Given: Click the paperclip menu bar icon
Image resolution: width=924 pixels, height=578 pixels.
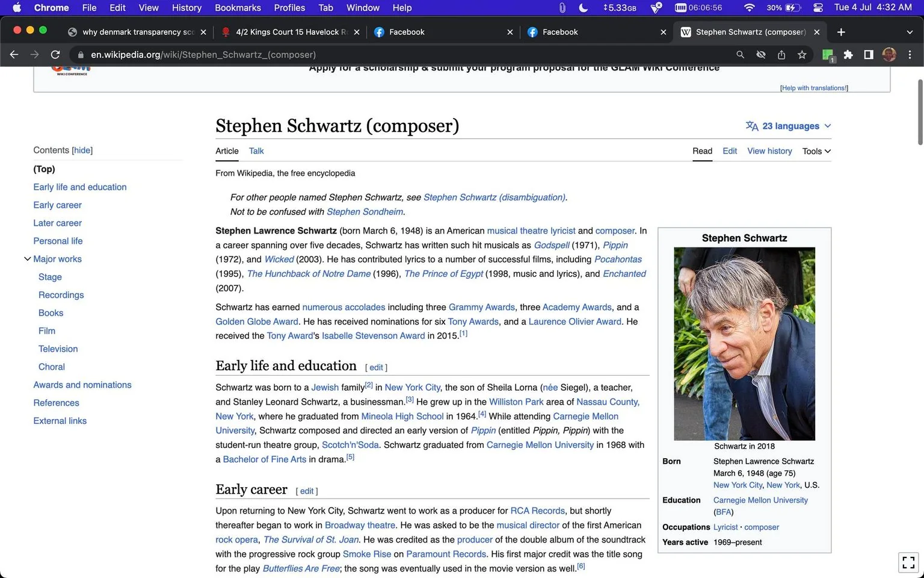Looking at the screenshot, I should click(562, 8).
